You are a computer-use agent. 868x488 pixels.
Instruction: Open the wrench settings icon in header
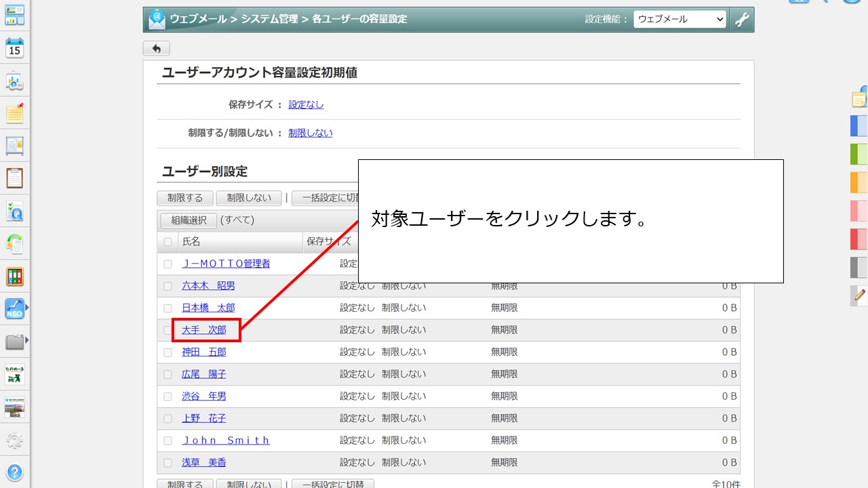(x=742, y=20)
